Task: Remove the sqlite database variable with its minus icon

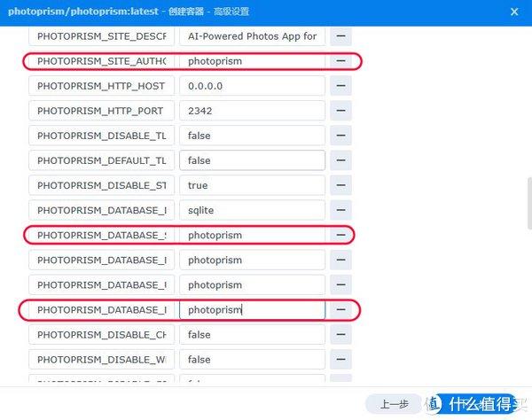Action: point(340,210)
